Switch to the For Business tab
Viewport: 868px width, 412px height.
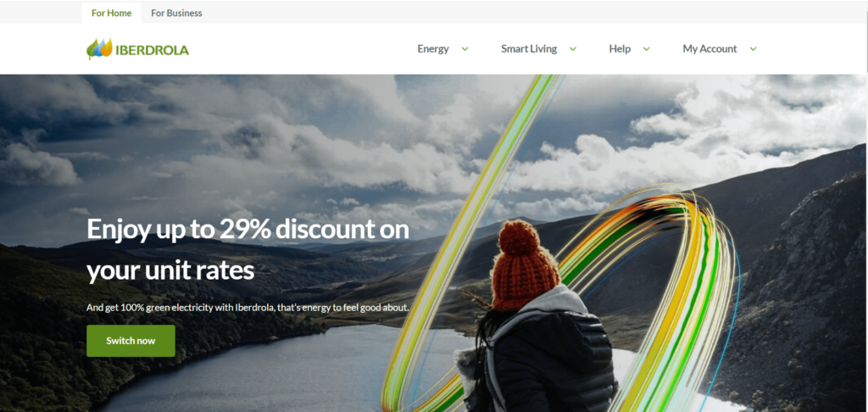(176, 13)
